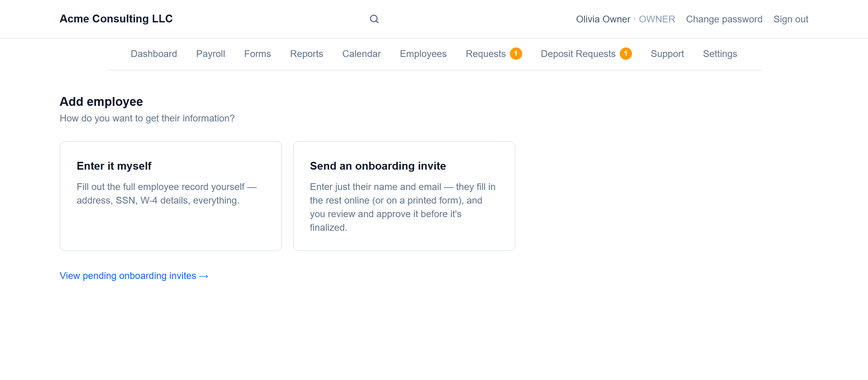Switch to the Reports tab
Viewport: 868px width, 380px height.
[307, 54]
